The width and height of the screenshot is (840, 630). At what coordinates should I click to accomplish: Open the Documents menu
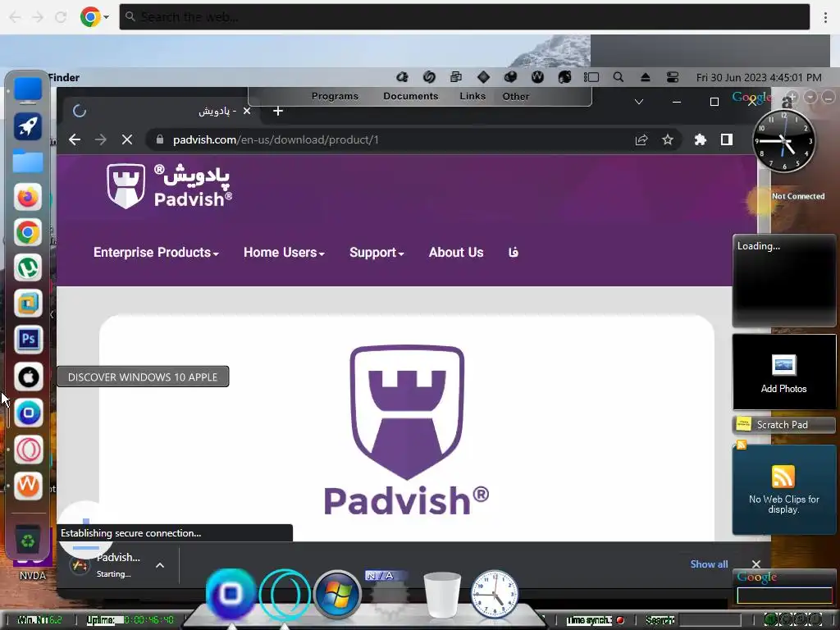[x=410, y=97]
